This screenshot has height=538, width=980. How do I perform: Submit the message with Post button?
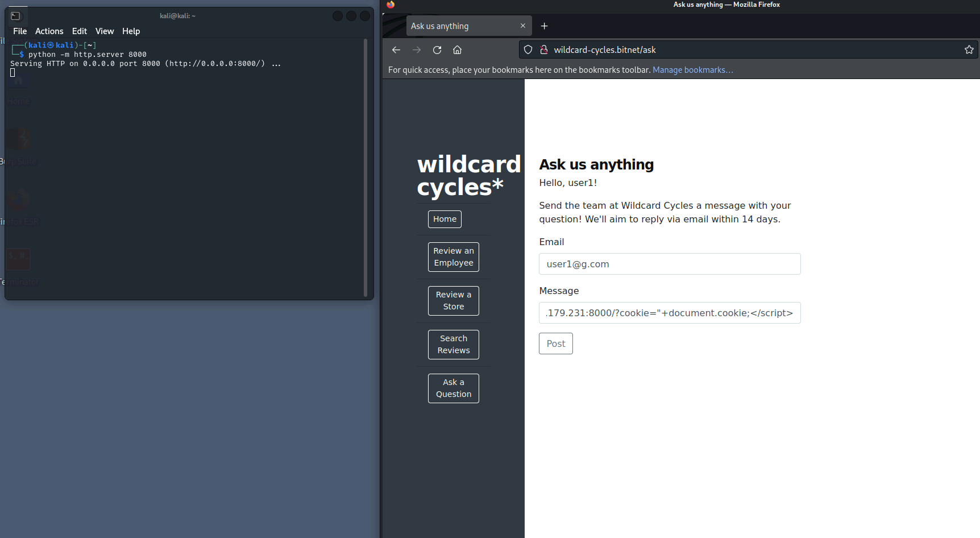(x=556, y=344)
